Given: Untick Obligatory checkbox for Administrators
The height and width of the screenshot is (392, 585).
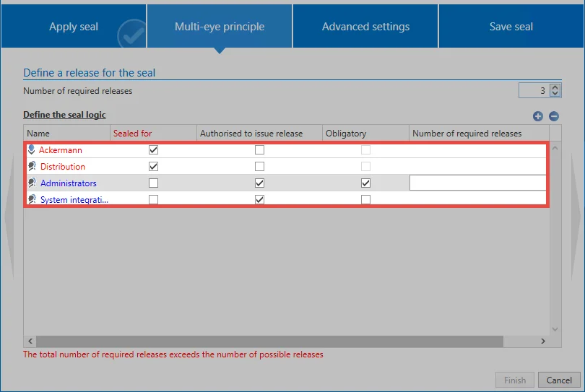Looking at the screenshot, I should click(365, 183).
